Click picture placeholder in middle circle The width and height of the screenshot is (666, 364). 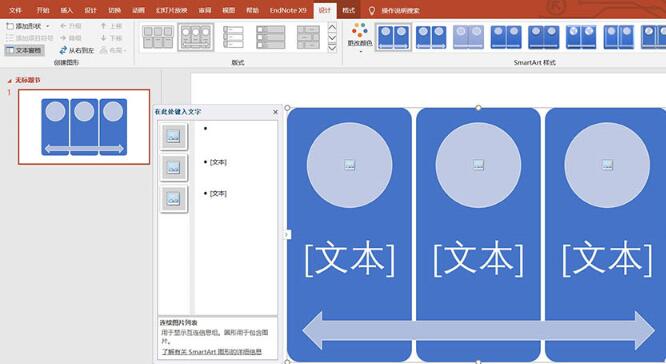click(x=478, y=165)
